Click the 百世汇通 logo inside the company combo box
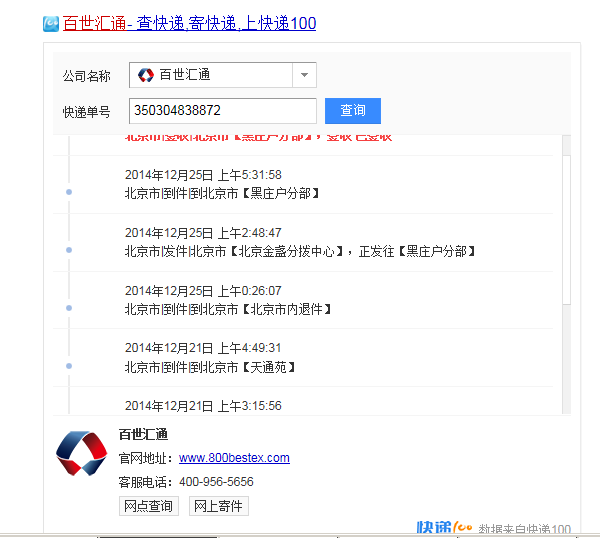Image resolution: width=600 pixels, height=538 pixels. click(146, 75)
